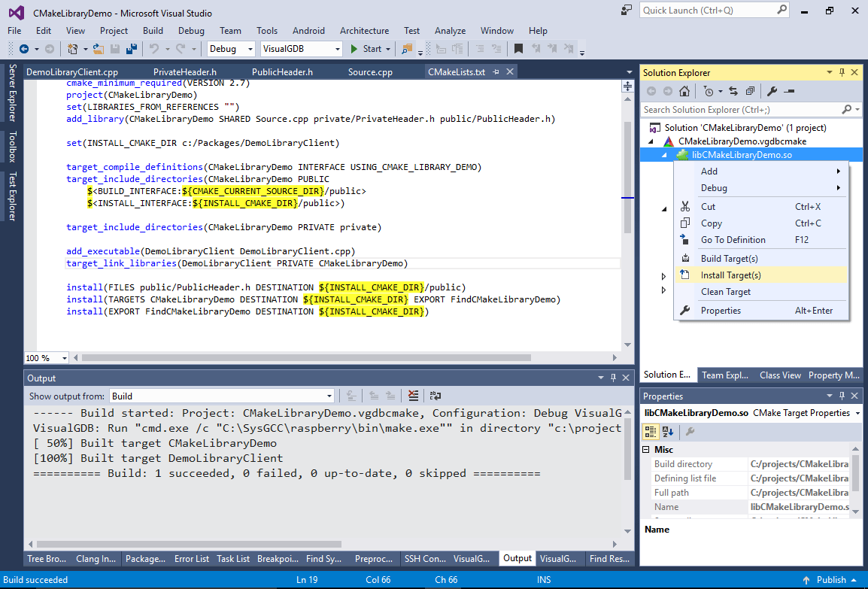Screen dimensions: 868x589
Task: Switch to Source.cpp editor tab
Action: 370,72
